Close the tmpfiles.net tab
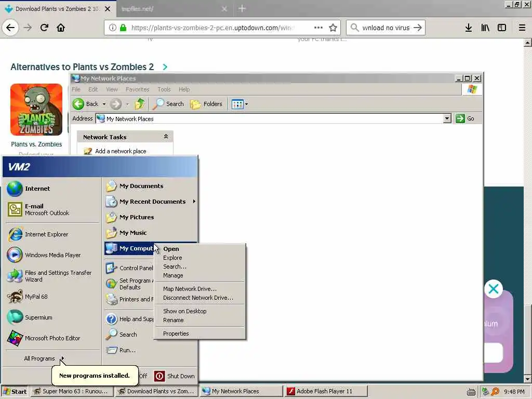The image size is (532, 399). (224, 9)
